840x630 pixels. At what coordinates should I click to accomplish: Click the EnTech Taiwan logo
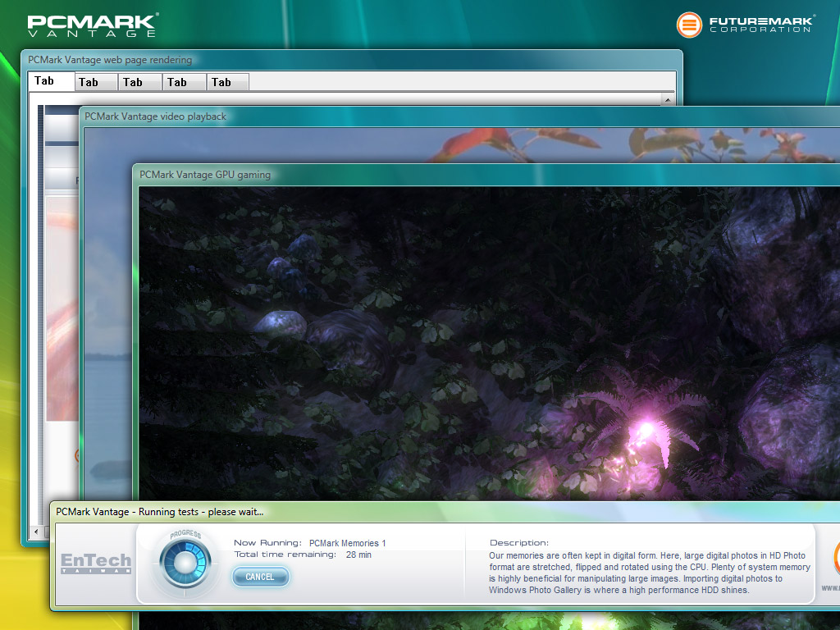(96, 563)
